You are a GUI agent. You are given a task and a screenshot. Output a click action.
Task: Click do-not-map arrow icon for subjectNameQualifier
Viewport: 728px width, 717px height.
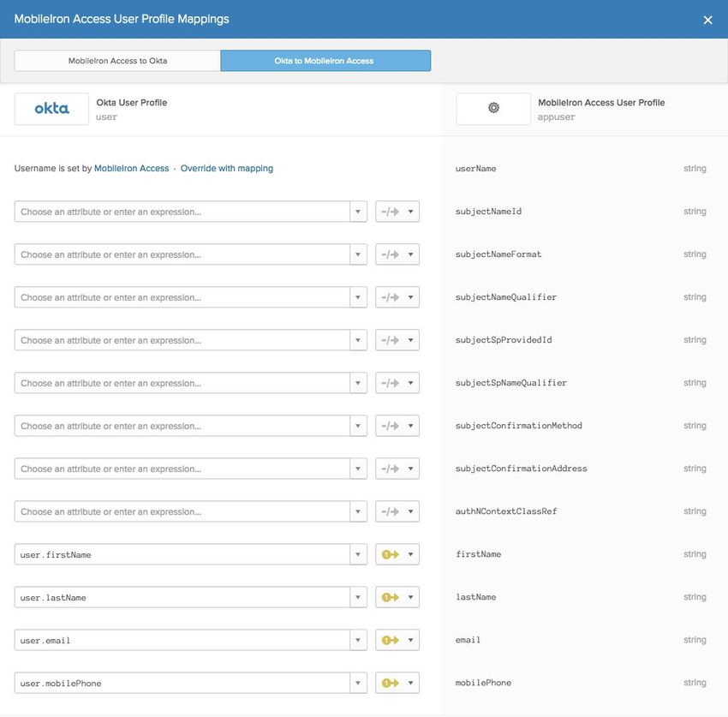point(390,297)
